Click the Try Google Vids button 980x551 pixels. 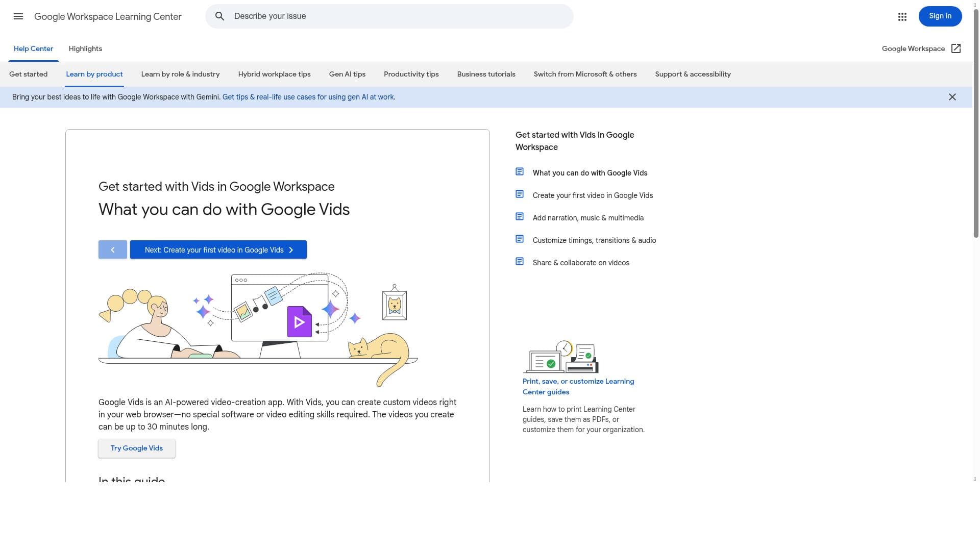coord(137,448)
